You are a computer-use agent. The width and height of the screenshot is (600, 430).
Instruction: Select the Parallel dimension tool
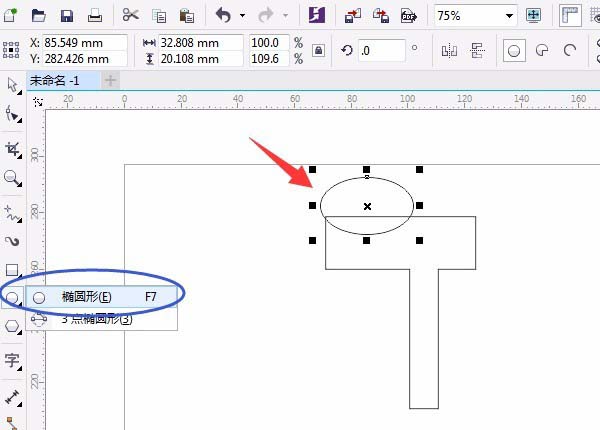tap(13, 398)
